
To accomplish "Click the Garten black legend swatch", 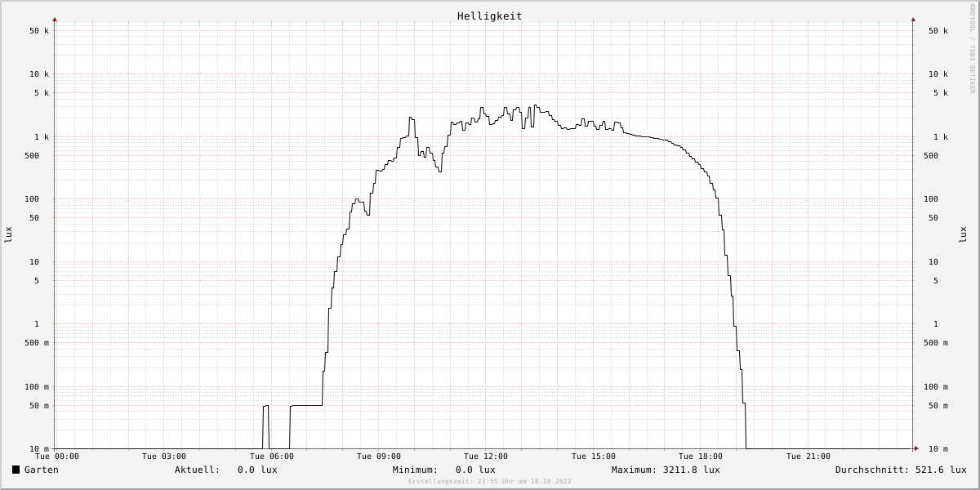I will (16, 470).
